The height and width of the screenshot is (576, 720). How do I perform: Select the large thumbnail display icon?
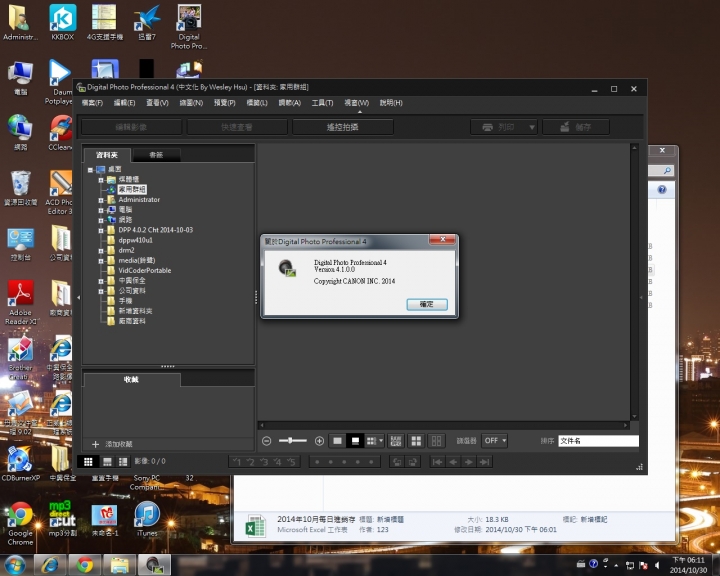tap(338, 441)
